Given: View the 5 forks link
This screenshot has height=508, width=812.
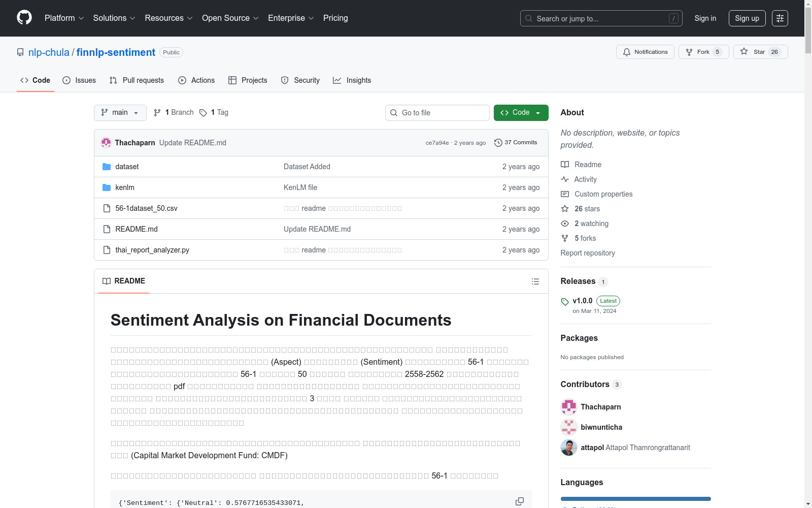Looking at the screenshot, I should (579, 238).
